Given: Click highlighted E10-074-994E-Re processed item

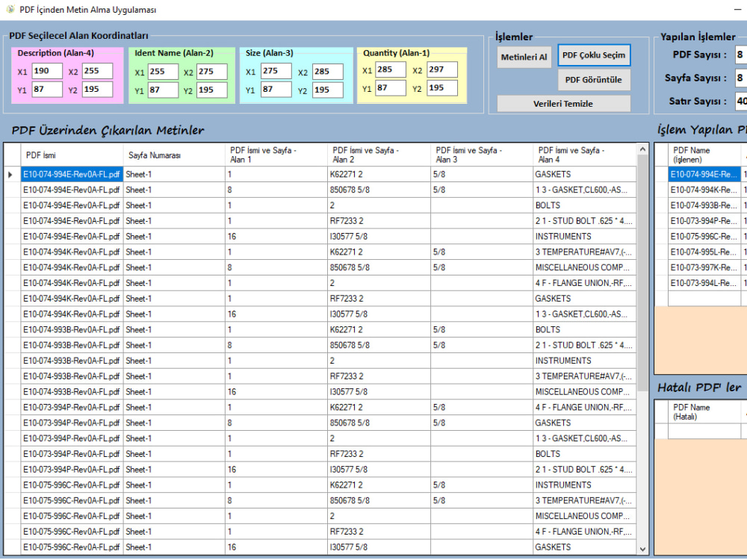Looking at the screenshot, I should point(702,175).
